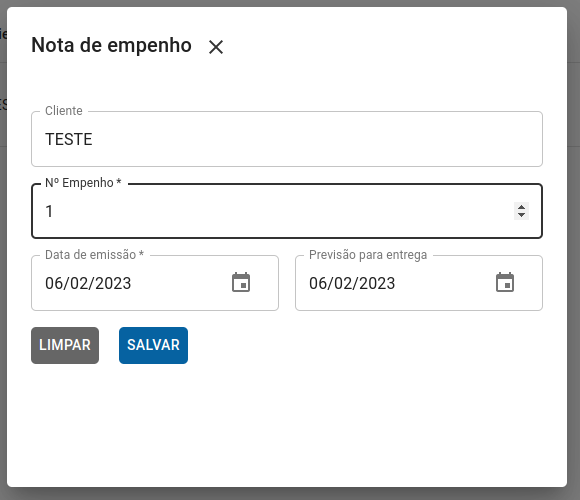This screenshot has width=580, height=500.
Task: Click the value 1 in Nº Empenho
Action: [49, 211]
